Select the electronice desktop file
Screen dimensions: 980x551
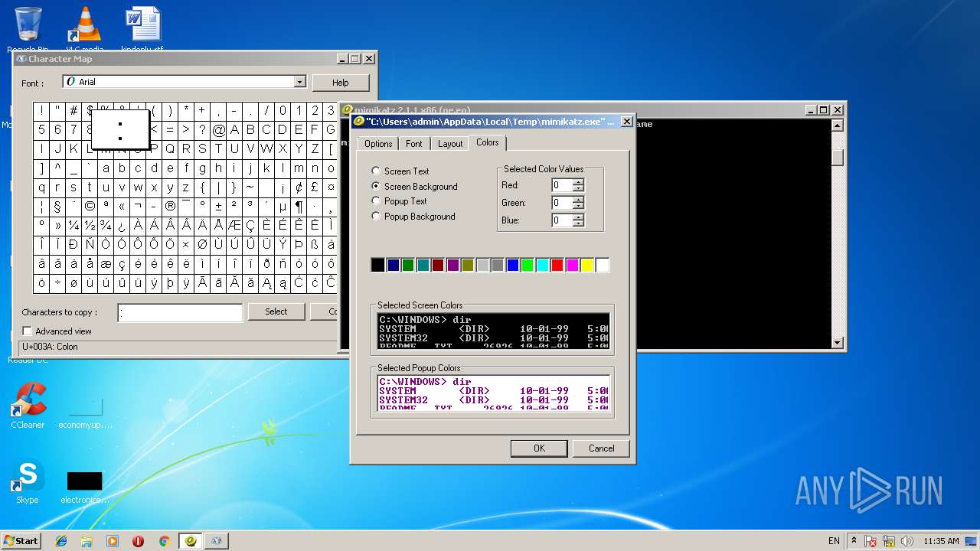tap(84, 487)
